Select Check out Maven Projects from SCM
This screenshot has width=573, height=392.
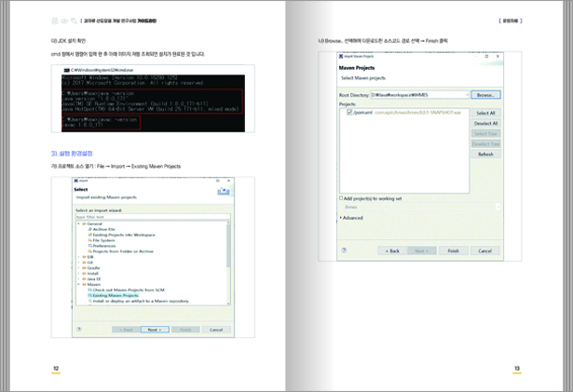[129, 290]
